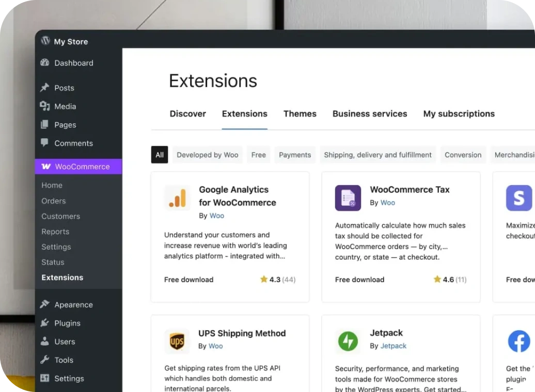This screenshot has width=535, height=392.
Task: Filter by Developed by Woo
Action: click(x=208, y=155)
